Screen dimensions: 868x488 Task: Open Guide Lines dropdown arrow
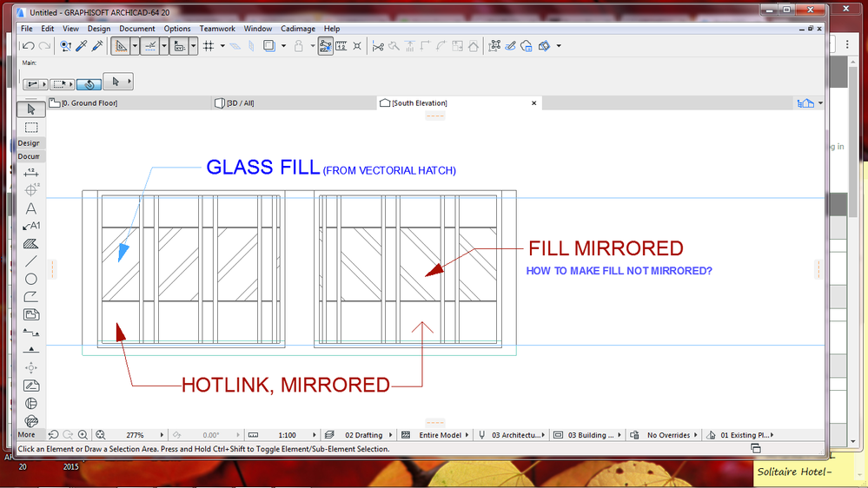click(x=135, y=46)
